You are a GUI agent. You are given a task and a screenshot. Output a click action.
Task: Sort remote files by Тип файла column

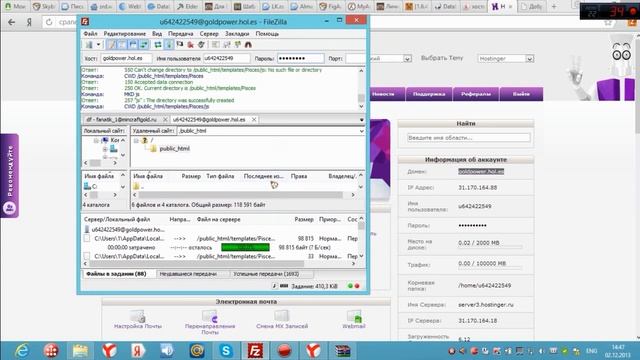tap(220, 176)
